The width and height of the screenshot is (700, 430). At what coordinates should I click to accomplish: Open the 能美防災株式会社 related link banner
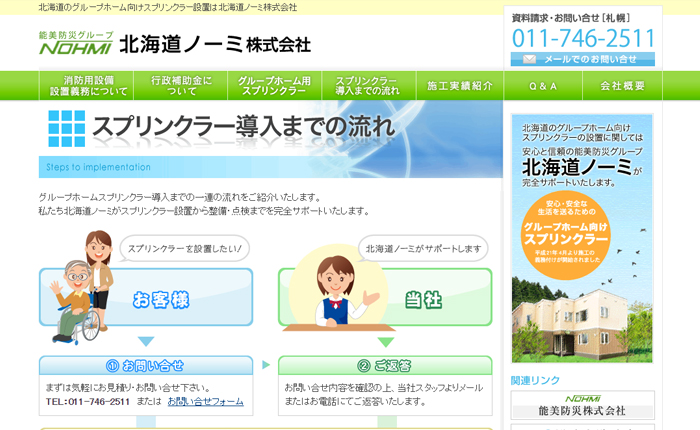click(583, 405)
